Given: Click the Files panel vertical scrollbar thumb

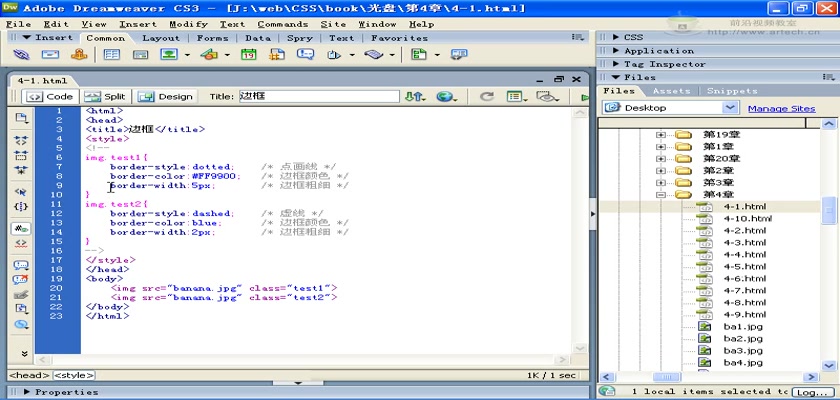Looking at the screenshot, I should point(829,210).
